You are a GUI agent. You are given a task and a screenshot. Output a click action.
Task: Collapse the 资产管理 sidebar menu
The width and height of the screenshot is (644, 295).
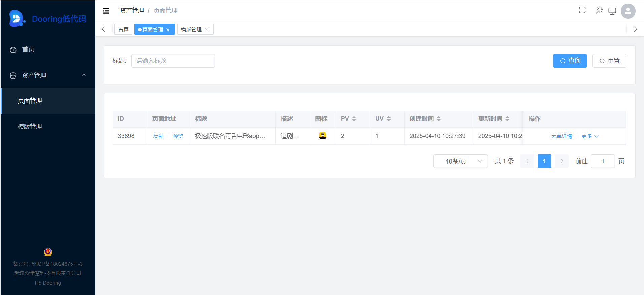(48, 75)
